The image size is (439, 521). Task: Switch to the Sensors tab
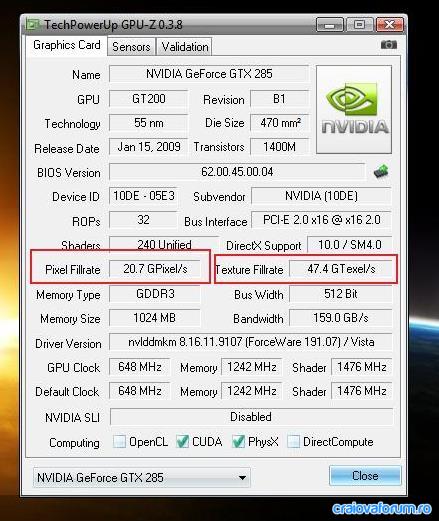click(131, 47)
